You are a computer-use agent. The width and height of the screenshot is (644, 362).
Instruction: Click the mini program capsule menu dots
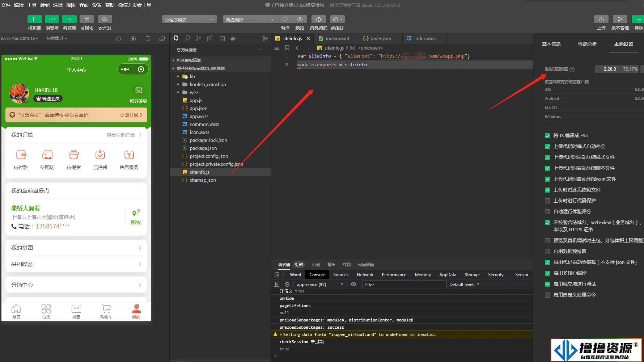pyautogui.click(x=125, y=69)
